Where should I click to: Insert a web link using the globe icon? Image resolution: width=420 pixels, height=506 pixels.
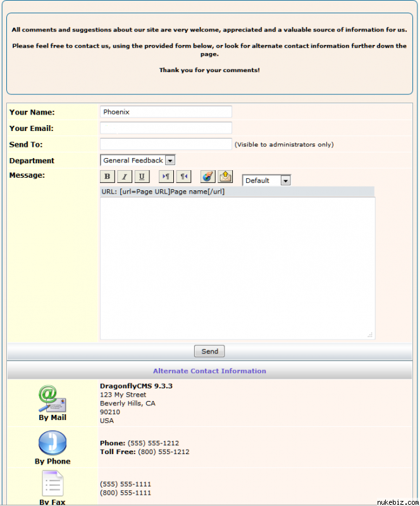tap(208, 176)
